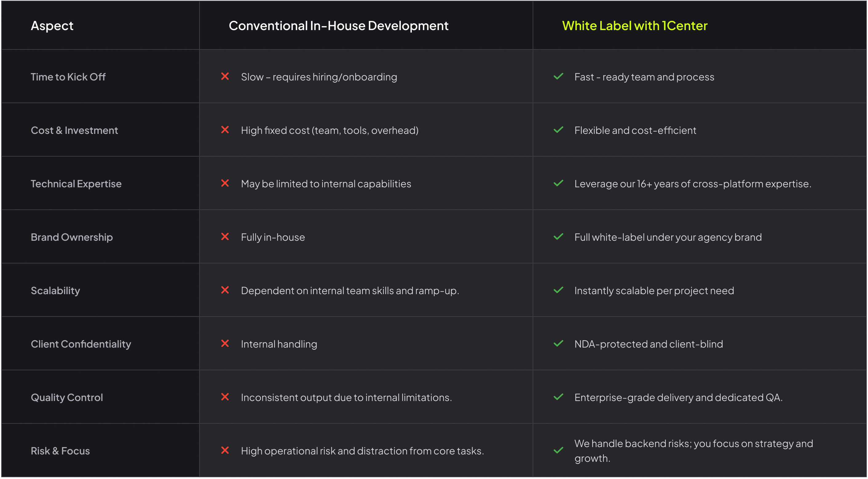Click the red X beside Fully in-house
This screenshot has height=479, width=868.
point(225,237)
